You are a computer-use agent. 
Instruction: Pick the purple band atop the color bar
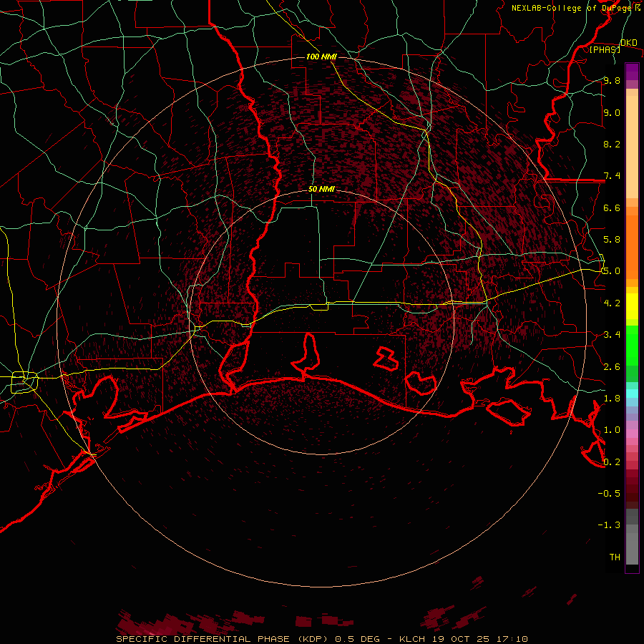[x=632, y=72]
